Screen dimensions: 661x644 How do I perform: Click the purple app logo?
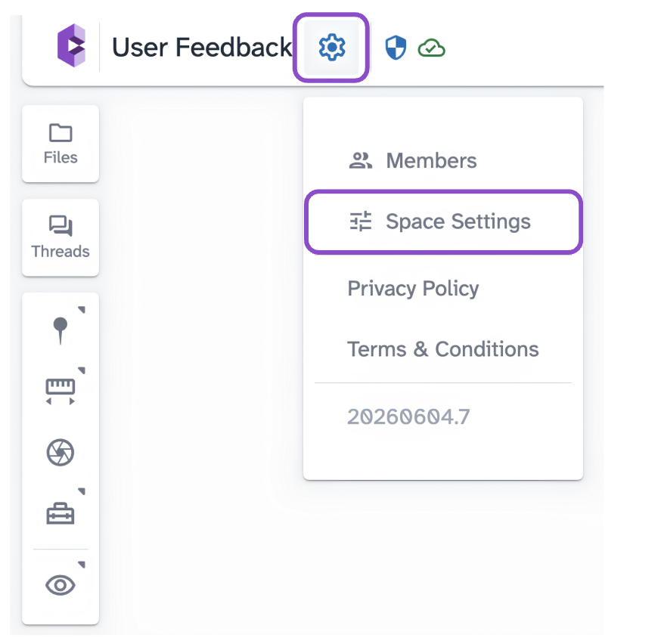click(x=72, y=45)
